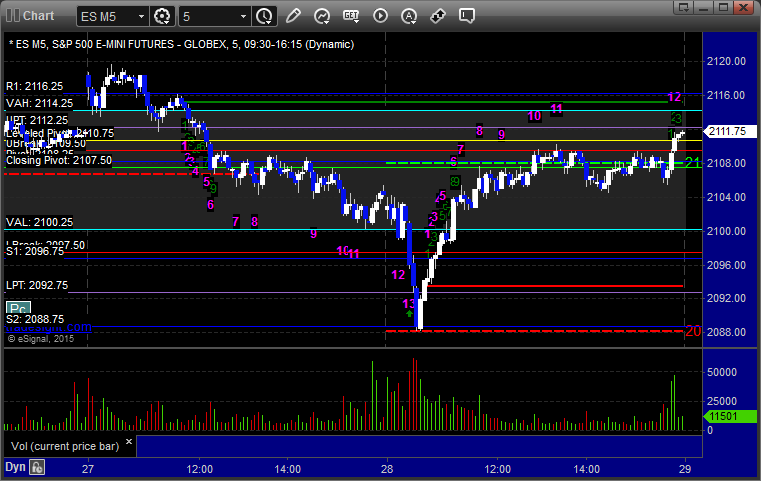Toggle the Dyn lock icon

pyautogui.click(x=37, y=467)
